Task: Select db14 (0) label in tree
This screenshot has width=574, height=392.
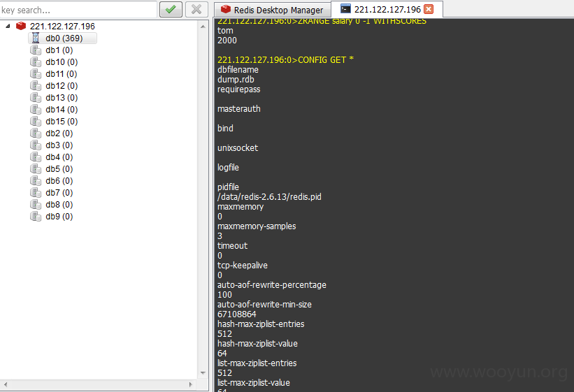Action: click(x=62, y=110)
